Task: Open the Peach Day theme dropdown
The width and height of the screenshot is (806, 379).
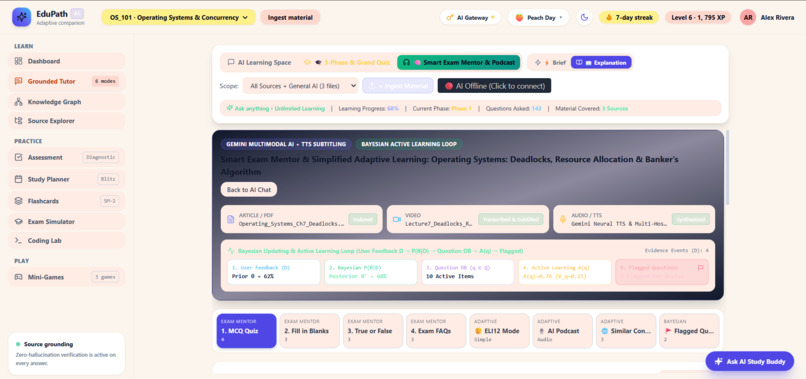Action: [x=538, y=17]
